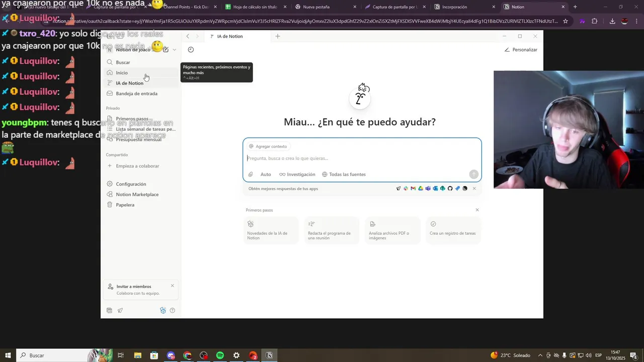644x362 pixels.
Task: Open Buscar search in Notion sidebar
Action: [x=140, y=62]
